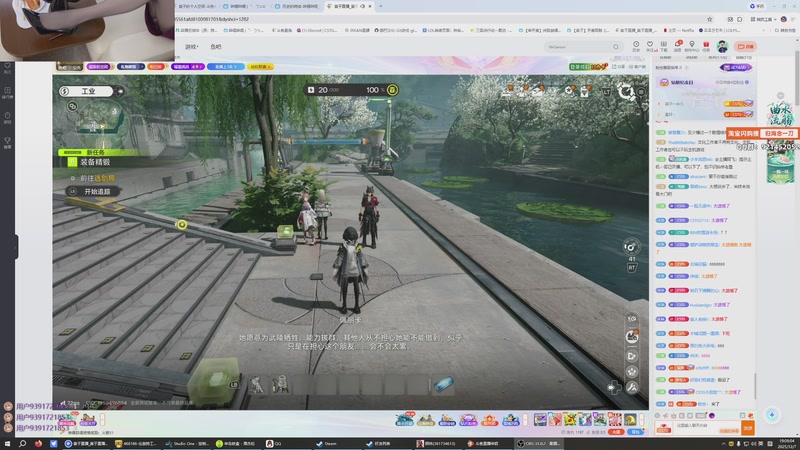Click the in-game RT skill icon

click(632, 268)
